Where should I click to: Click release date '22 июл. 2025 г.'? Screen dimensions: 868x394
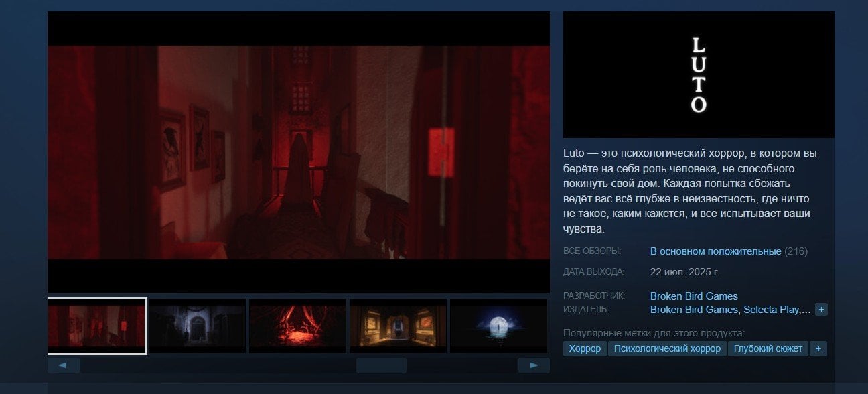[x=684, y=272]
